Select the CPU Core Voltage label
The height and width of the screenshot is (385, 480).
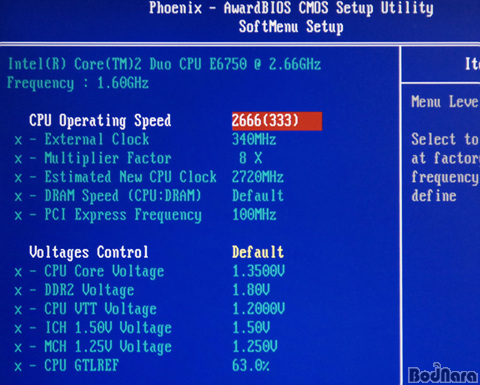[104, 272]
